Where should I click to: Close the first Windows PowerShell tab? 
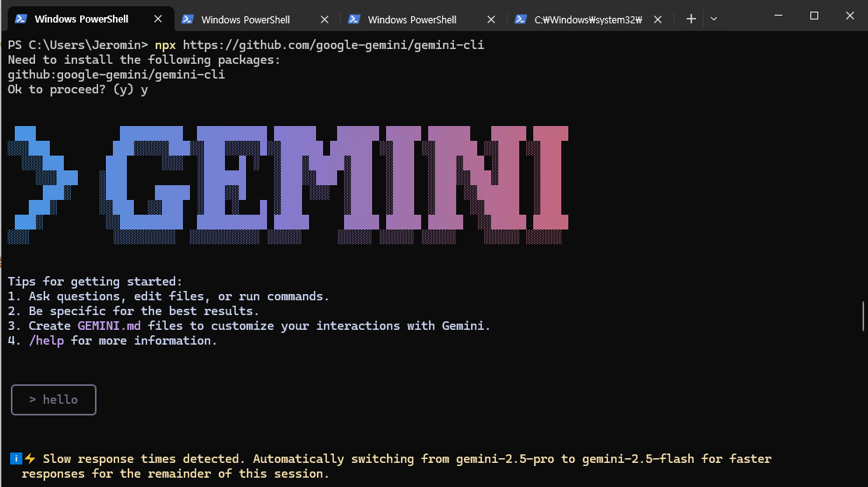click(158, 19)
